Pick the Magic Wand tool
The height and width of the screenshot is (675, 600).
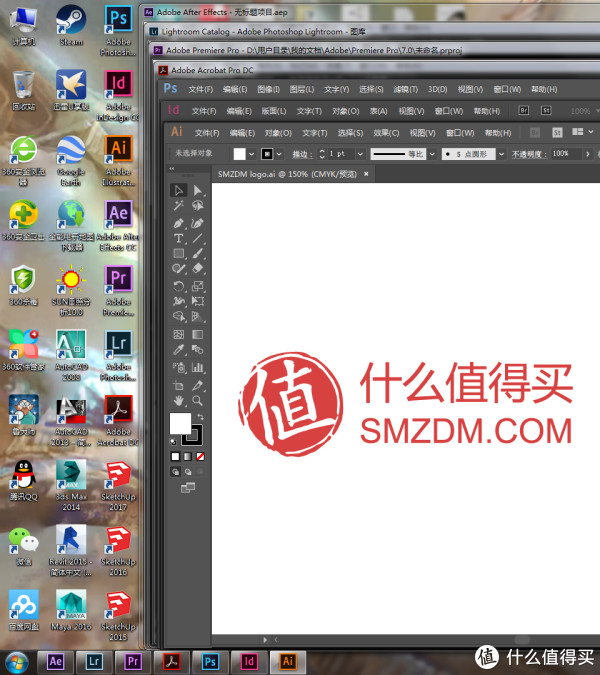179,205
